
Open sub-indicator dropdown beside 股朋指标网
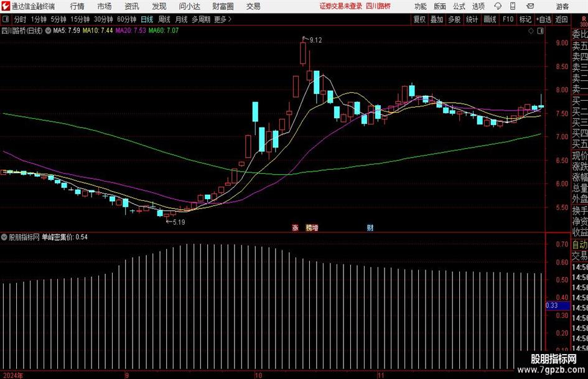(4, 237)
